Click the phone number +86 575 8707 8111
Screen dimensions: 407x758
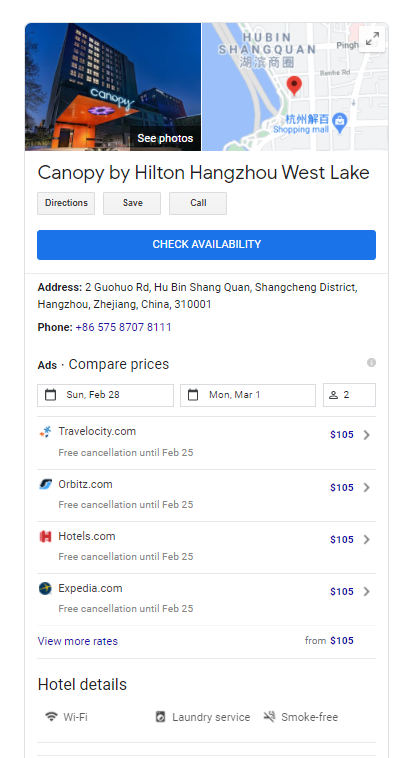coord(124,327)
